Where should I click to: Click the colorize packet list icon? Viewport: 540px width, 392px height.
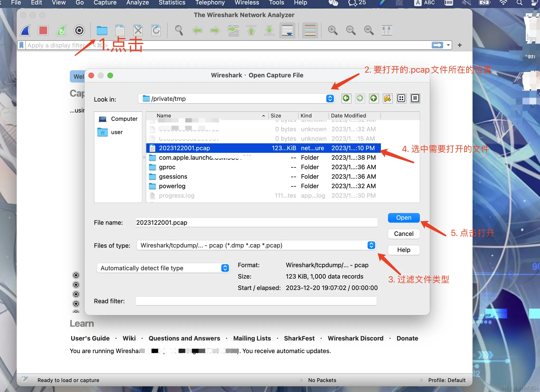(x=310, y=30)
